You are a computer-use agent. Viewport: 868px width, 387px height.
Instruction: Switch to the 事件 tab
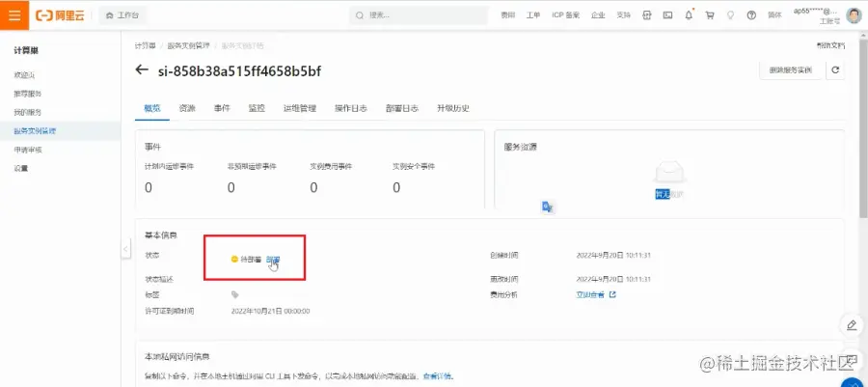click(x=222, y=108)
